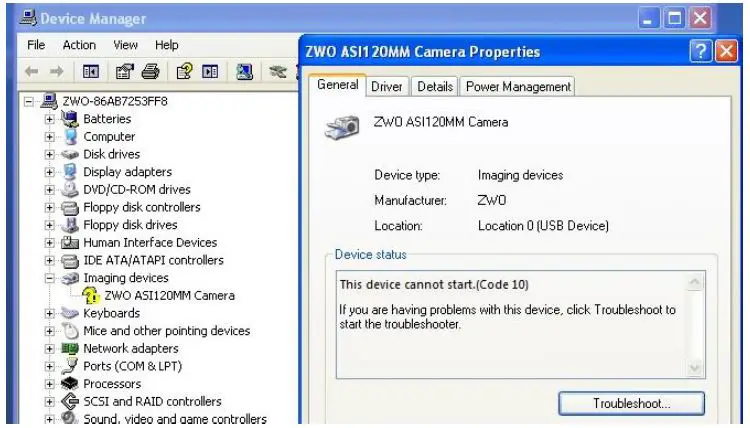Select the Mice and other pointing devices label
Image resolution: width=750 pixels, height=428 pixels.
(x=166, y=331)
